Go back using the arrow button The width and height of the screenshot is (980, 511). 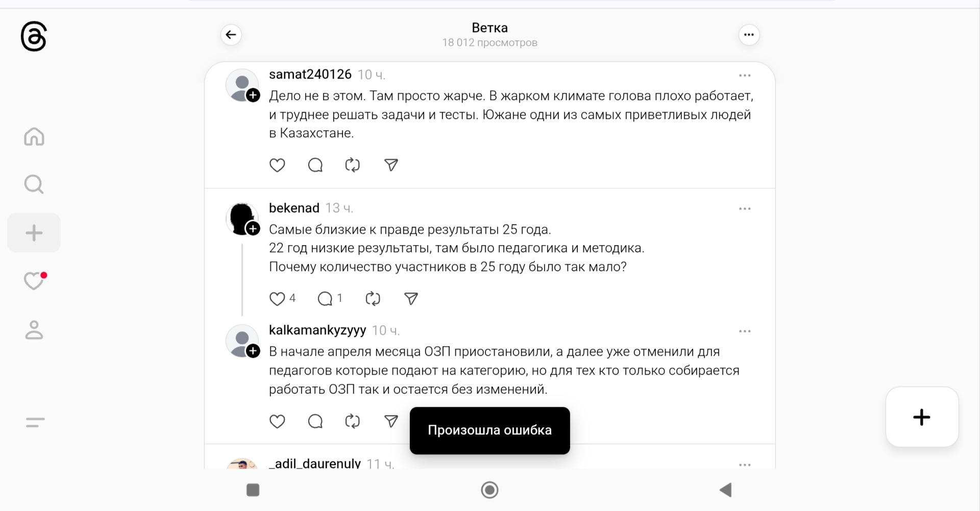[x=231, y=35]
